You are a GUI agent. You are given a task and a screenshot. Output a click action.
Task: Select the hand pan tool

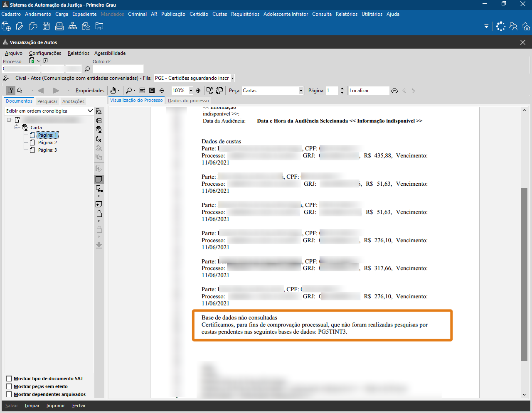tap(113, 91)
